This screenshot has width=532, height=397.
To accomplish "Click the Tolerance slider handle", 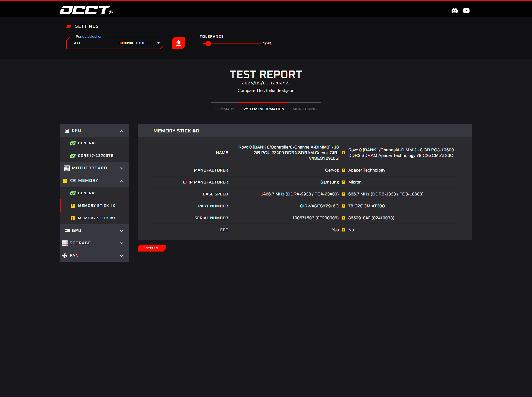I will pyautogui.click(x=208, y=44).
